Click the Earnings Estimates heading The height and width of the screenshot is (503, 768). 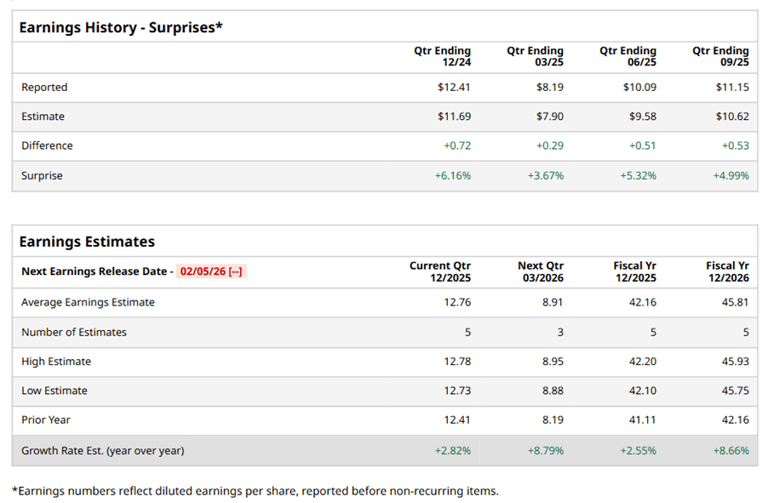(87, 241)
